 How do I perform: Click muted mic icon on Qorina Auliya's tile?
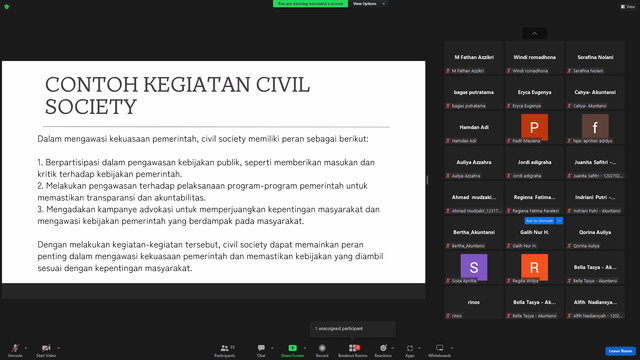click(x=569, y=246)
